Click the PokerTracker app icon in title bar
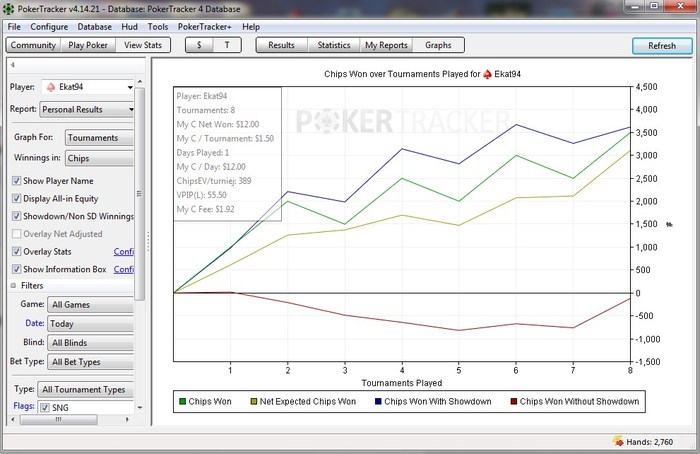This screenshot has width=700, height=454. tap(8, 8)
